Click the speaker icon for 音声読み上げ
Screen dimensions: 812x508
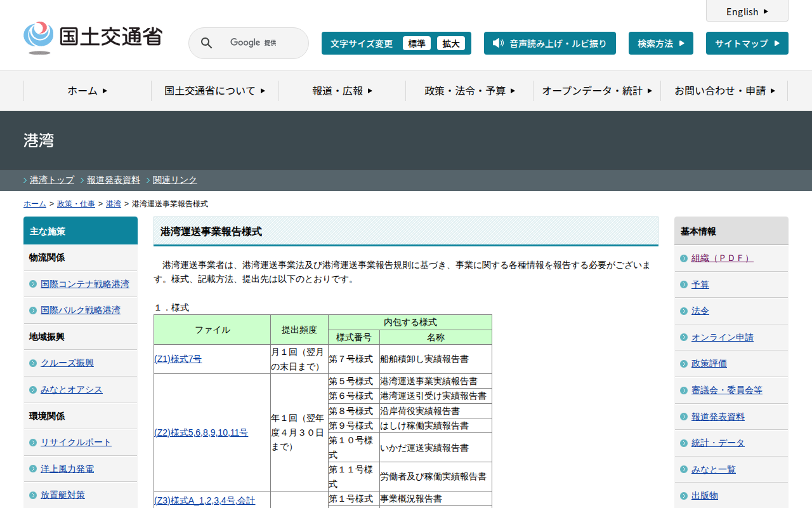coord(498,43)
